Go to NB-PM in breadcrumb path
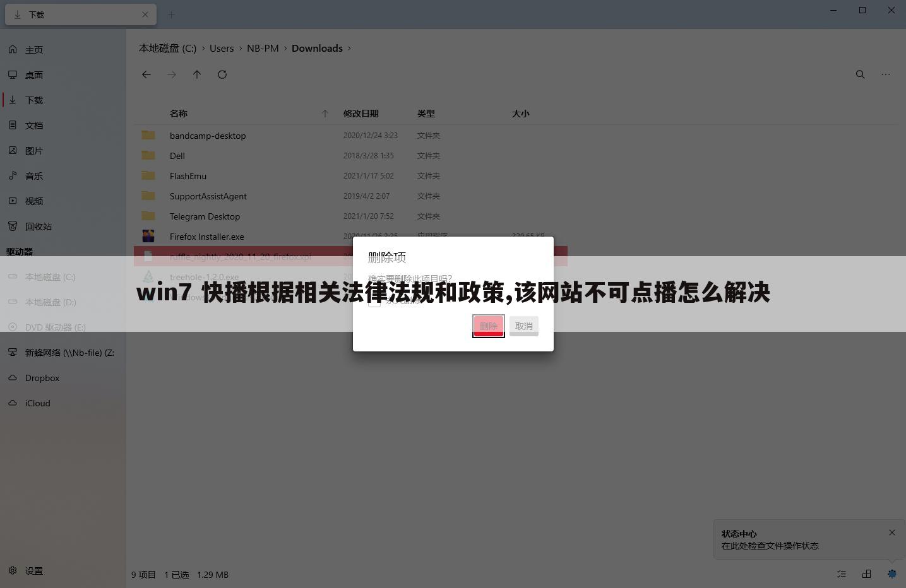The height and width of the screenshot is (588, 906). (x=263, y=49)
